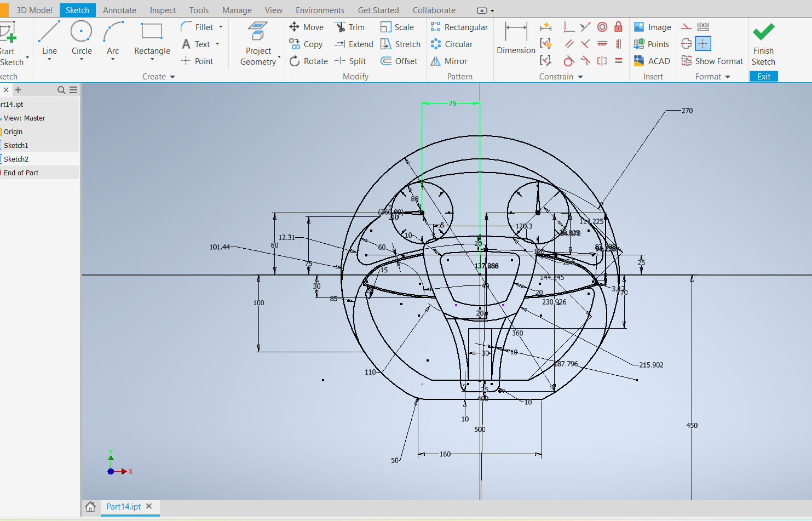Click Finish Sketch button
Image resolution: width=812 pixels, height=521 pixels.
click(763, 44)
